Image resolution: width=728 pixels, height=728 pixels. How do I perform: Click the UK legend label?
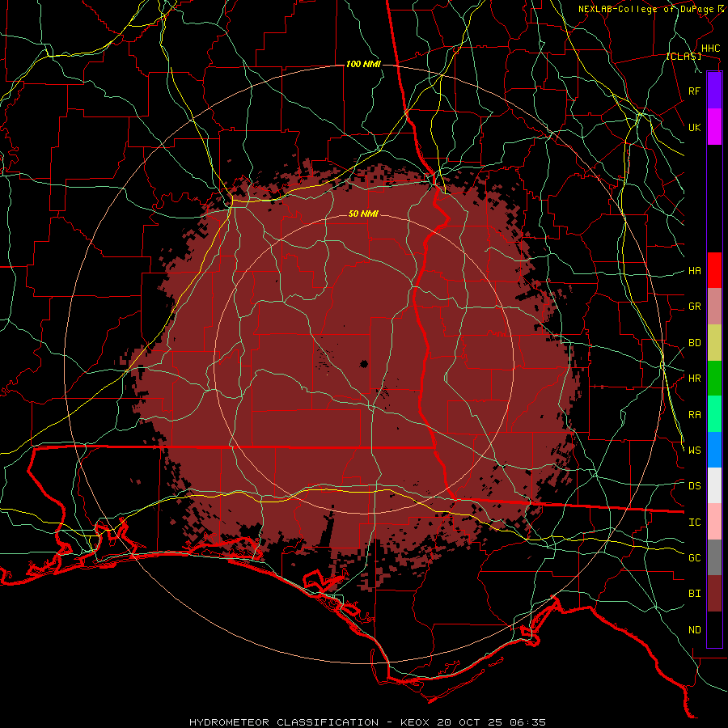pos(694,127)
